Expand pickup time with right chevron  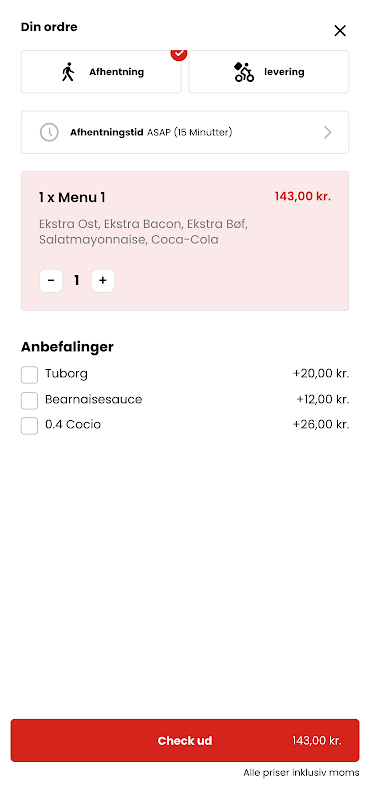(328, 133)
